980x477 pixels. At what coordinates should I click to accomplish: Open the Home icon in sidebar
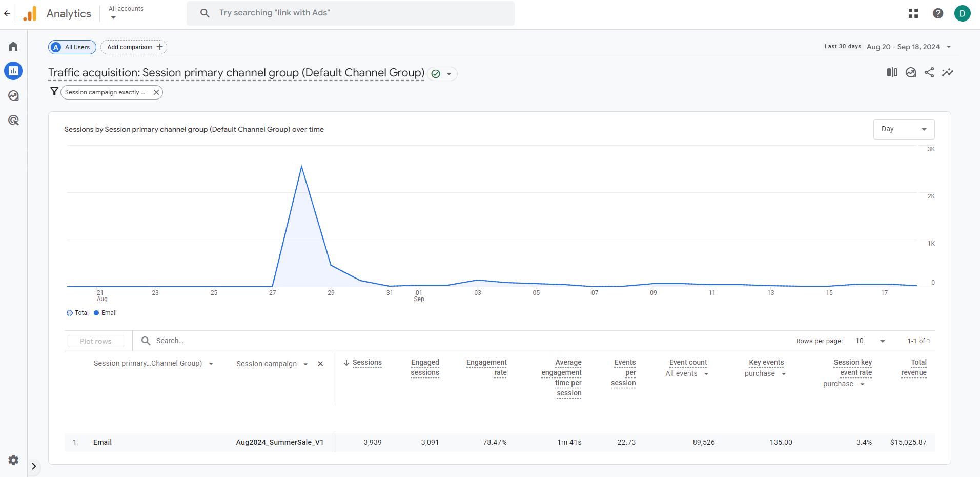coord(13,46)
